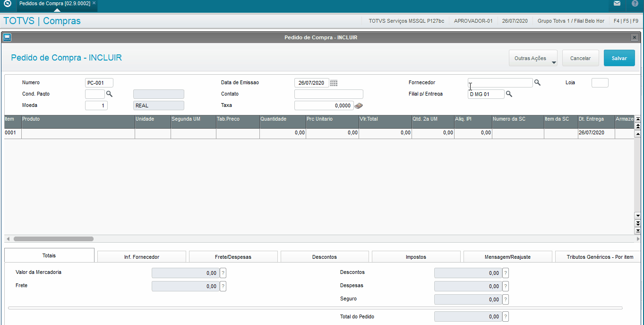This screenshot has width=644, height=325.
Task: Click TOTVS Serviços MSSQL P127bc label
Action: pyautogui.click(x=406, y=21)
